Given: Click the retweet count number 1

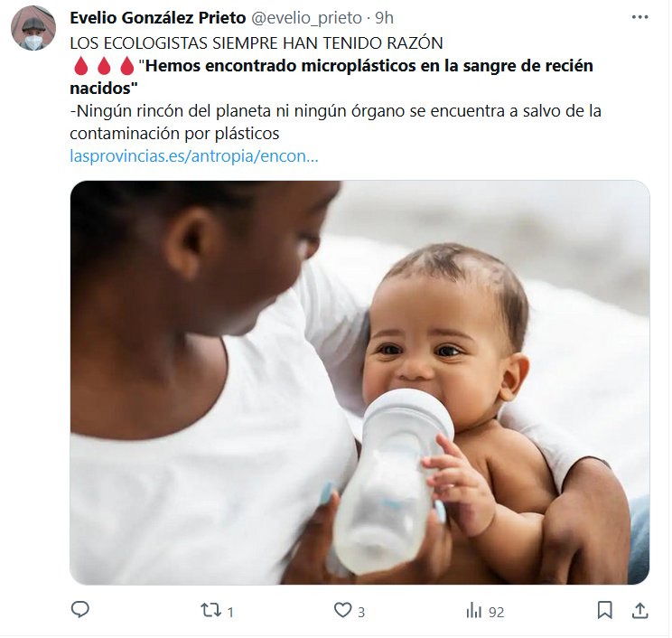Looking at the screenshot, I should click(x=230, y=612).
